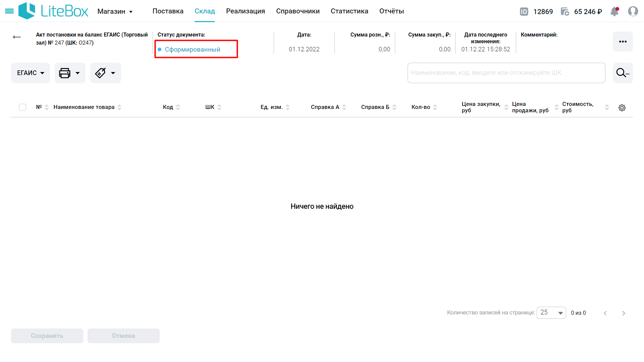The height and width of the screenshot is (362, 644).
Task: Open the Поставка menu
Action: [x=168, y=11]
